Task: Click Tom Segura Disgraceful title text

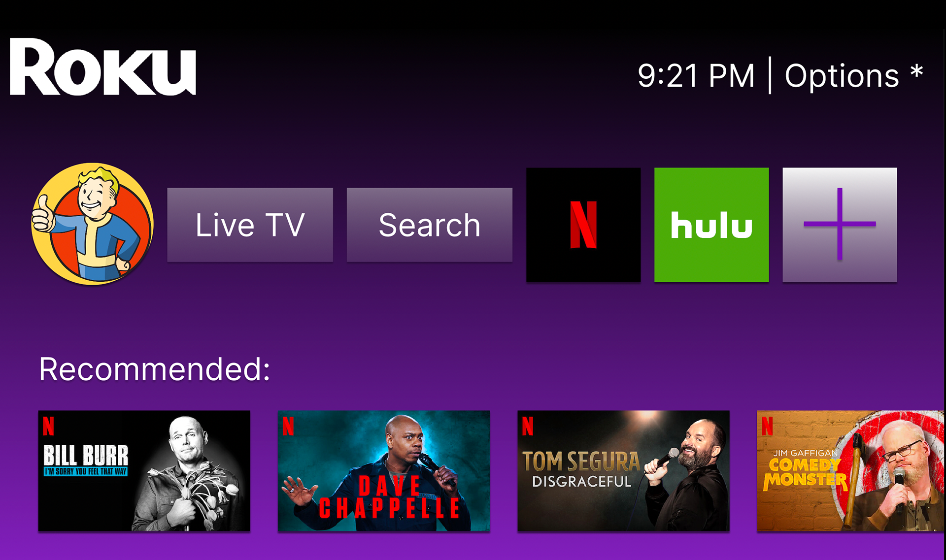Action: pos(581,469)
